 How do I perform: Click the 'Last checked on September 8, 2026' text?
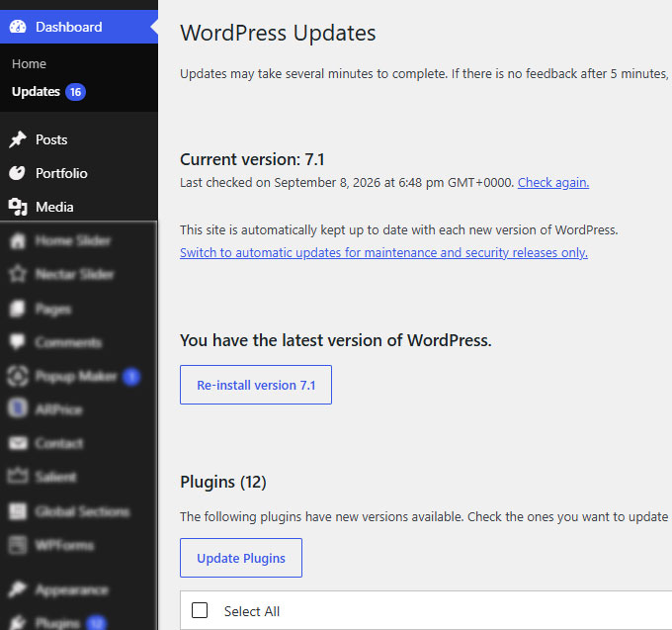[280, 183]
